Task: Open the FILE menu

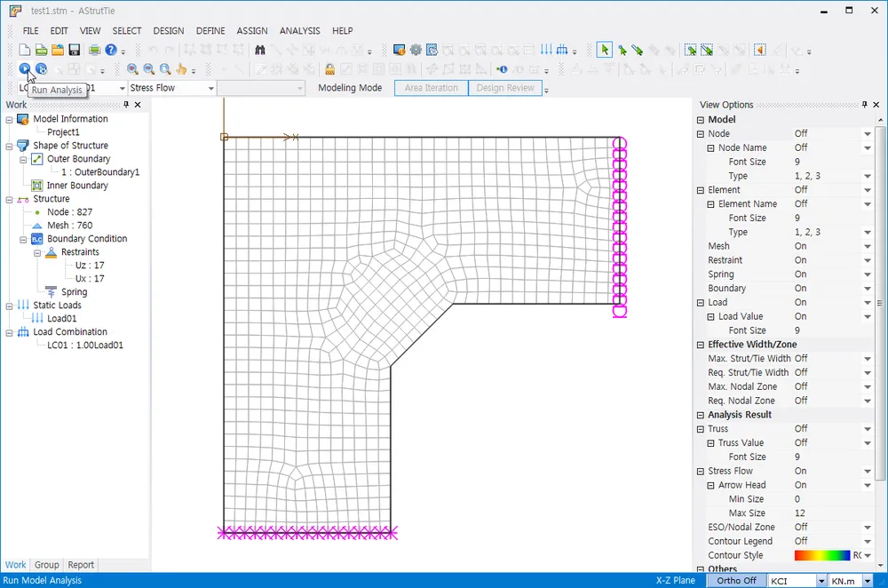Action: pyautogui.click(x=30, y=30)
